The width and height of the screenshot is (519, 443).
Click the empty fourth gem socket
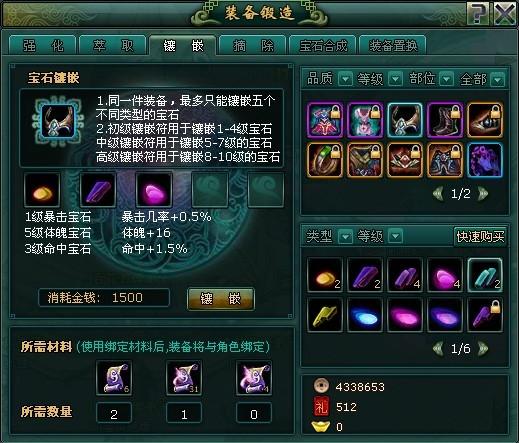210,189
